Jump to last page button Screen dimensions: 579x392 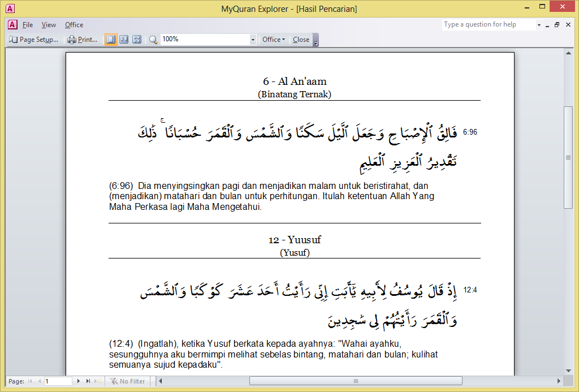pyautogui.click(x=88, y=381)
